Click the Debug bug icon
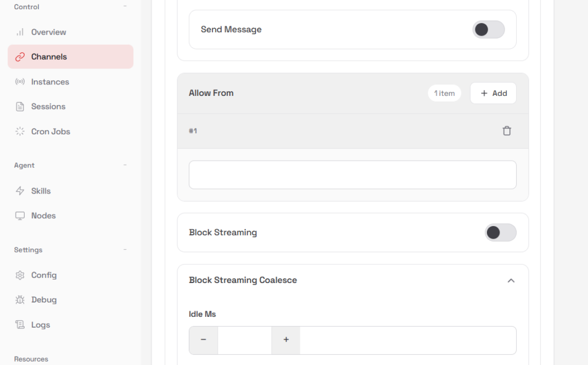588x365 pixels. coord(20,300)
